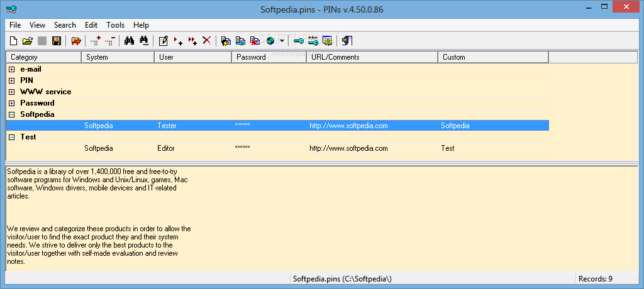This screenshot has height=289, width=644.
Task: Click the first binoculars Find icon
Action: coord(129,41)
